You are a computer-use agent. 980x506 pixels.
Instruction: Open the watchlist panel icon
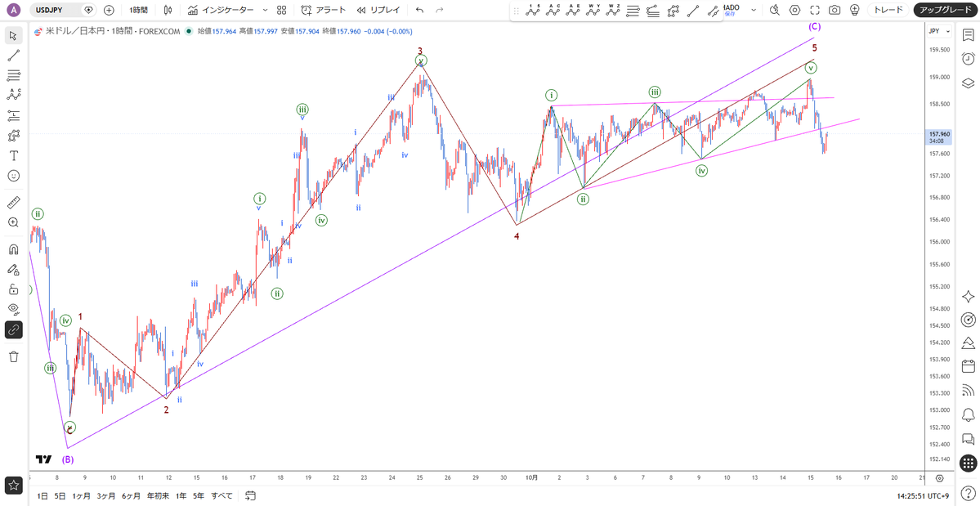point(968,35)
